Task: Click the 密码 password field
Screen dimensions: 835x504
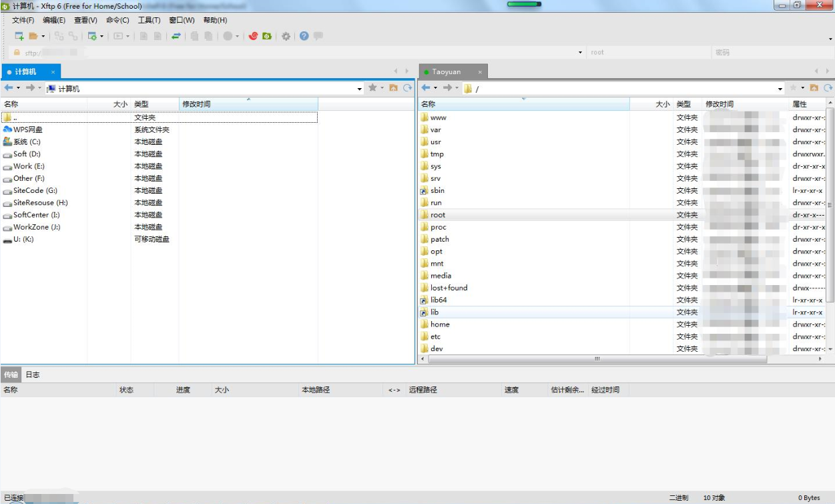Action: coord(772,52)
